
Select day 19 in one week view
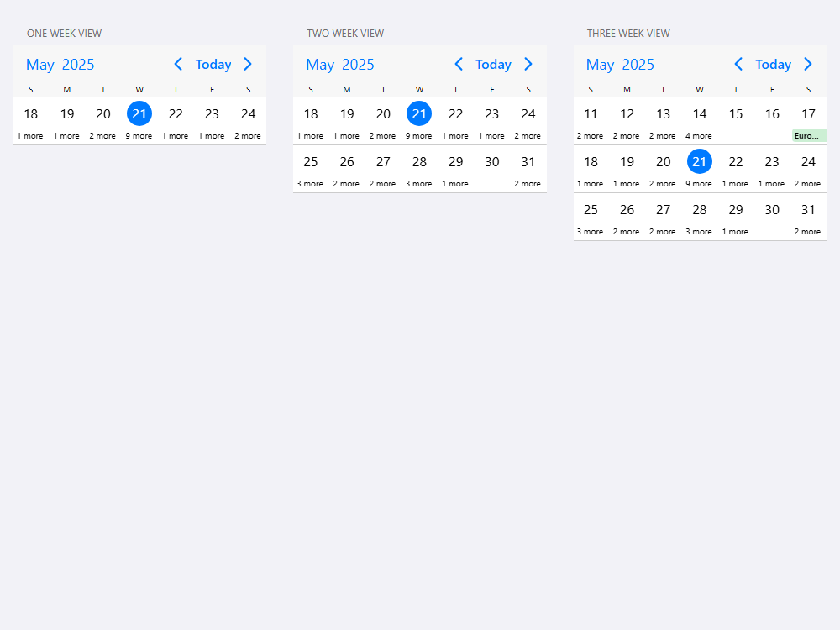[67, 113]
